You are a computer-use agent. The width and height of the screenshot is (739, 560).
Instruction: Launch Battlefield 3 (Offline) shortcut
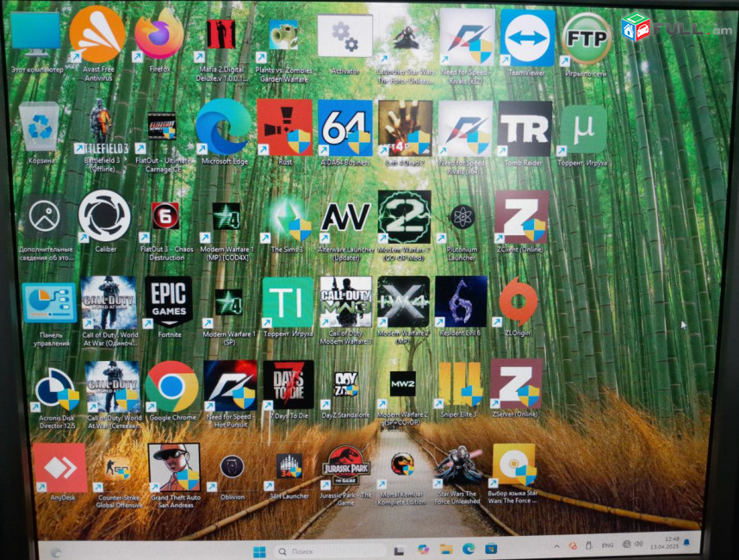101,126
